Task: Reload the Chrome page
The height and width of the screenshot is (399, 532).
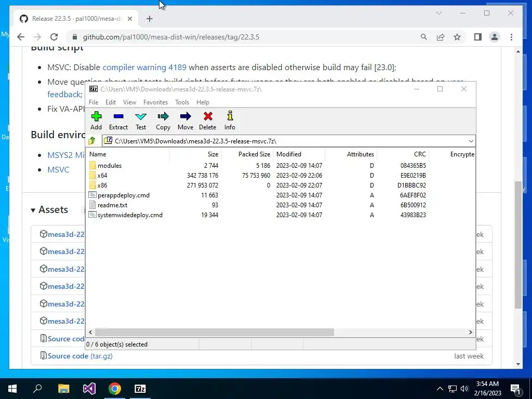Action: [54, 37]
